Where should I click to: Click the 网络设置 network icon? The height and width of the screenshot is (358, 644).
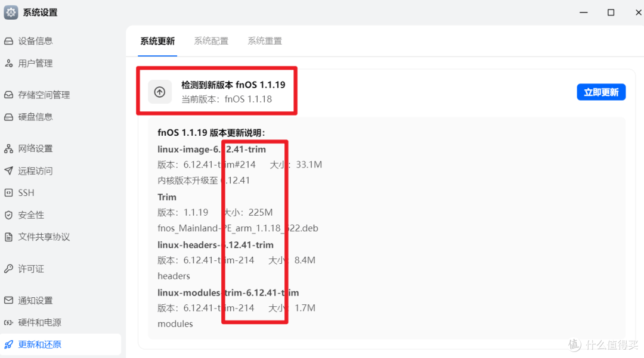(8, 148)
